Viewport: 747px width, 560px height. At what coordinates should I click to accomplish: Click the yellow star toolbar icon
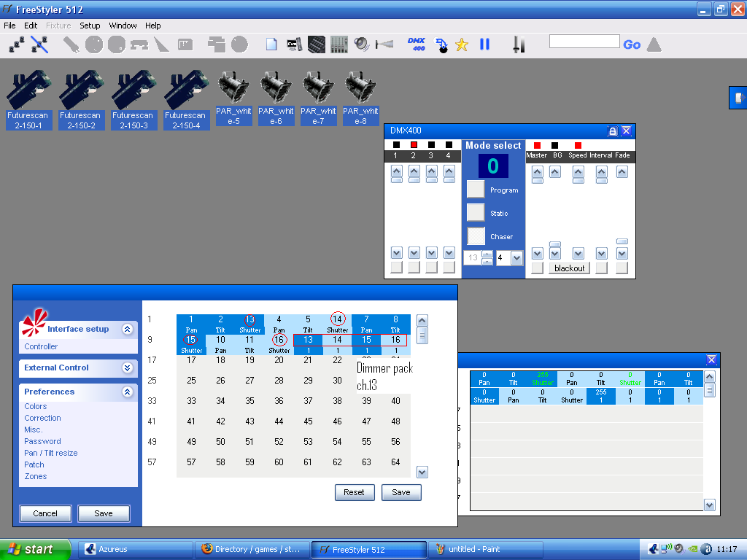[x=462, y=44]
